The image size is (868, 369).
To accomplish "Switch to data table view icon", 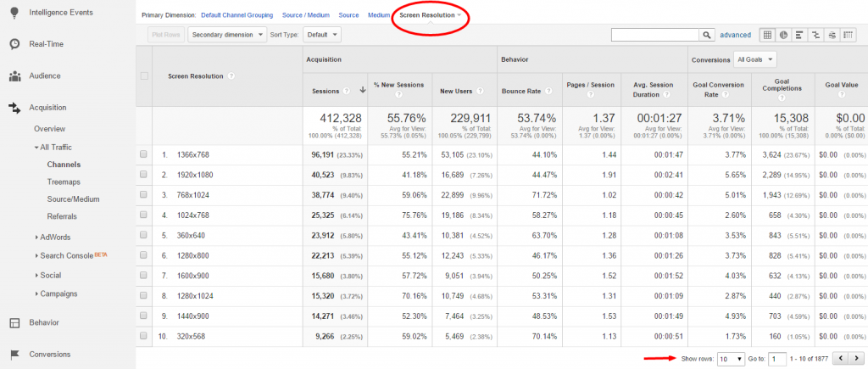I will pos(767,35).
